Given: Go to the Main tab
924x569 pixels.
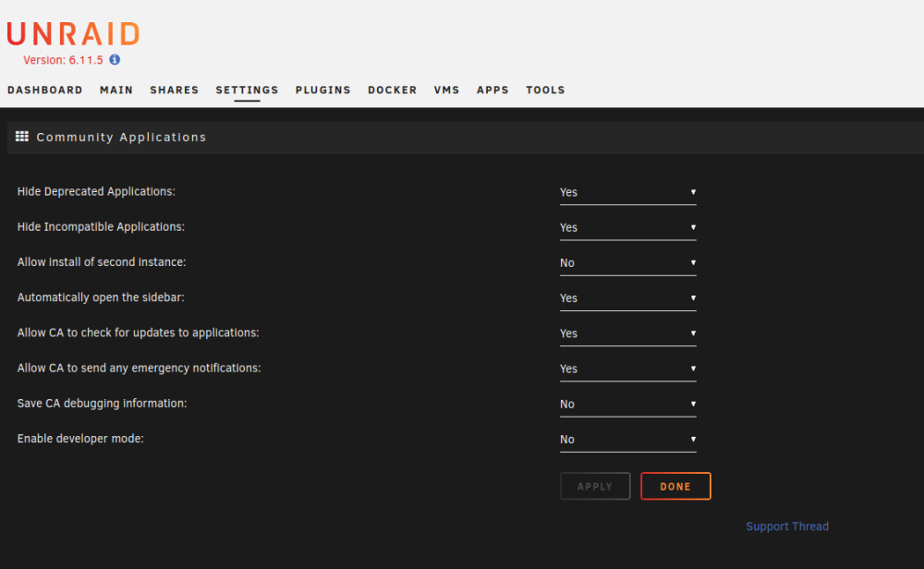Looking at the screenshot, I should click(x=116, y=91).
